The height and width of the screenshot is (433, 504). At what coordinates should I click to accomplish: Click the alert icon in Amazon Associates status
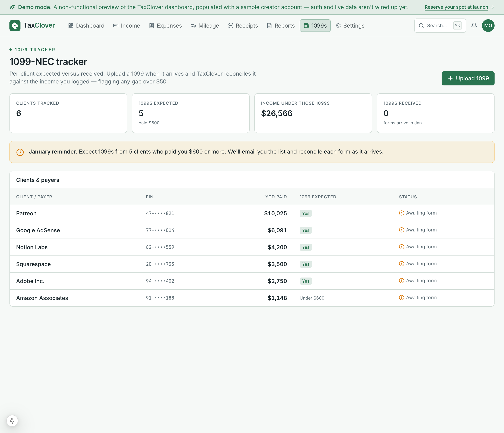click(x=401, y=298)
